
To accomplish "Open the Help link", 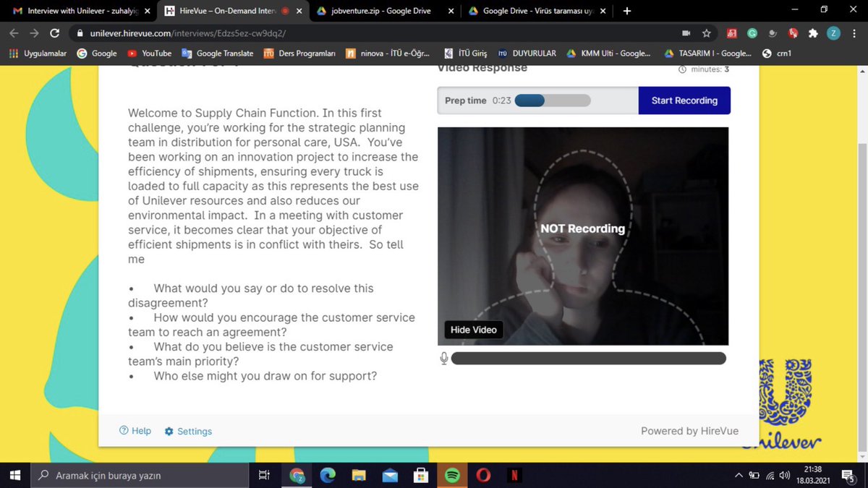I will pos(135,431).
